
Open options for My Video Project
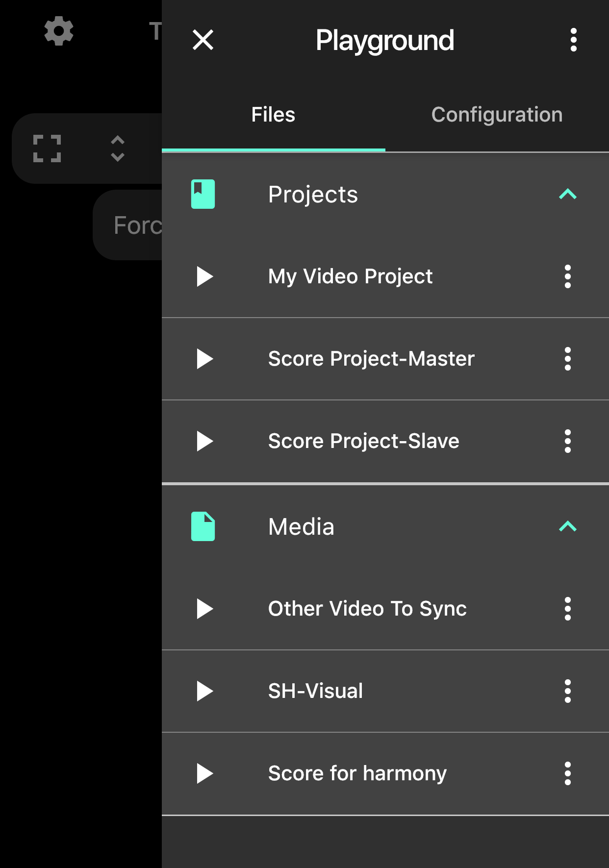pos(567,276)
